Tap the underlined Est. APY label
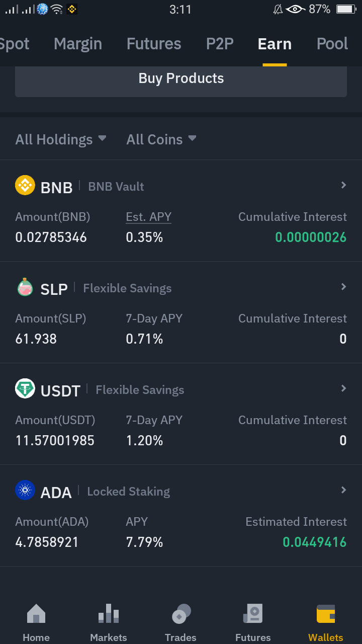This screenshot has width=362, height=644. [x=149, y=217]
